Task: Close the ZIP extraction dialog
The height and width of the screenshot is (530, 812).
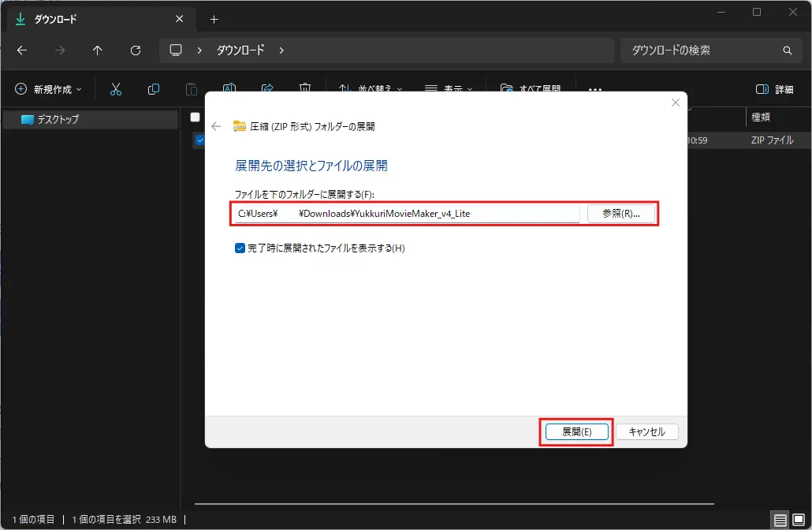Action: [x=676, y=103]
